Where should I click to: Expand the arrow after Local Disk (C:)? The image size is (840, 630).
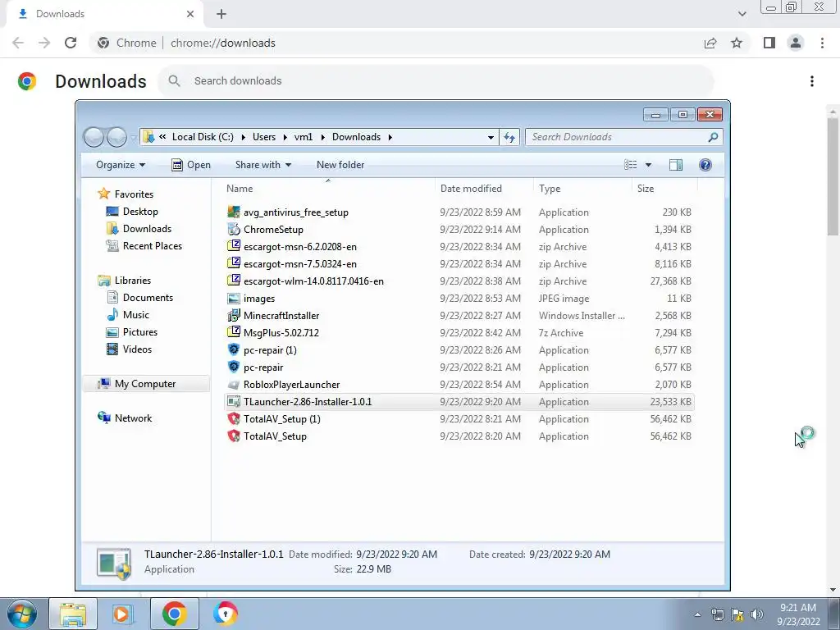[x=242, y=137]
